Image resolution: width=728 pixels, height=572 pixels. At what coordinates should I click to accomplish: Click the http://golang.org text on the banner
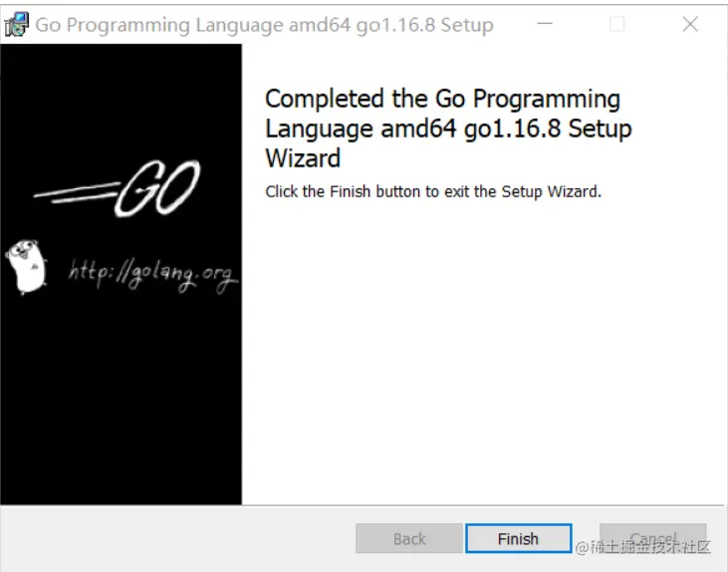(x=152, y=274)
